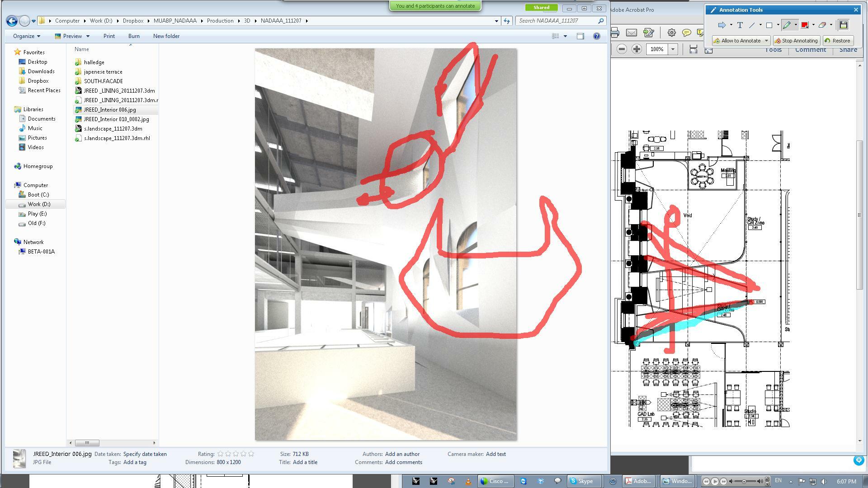Select the arrow pointer annotation tool
The width and height of the screenshot is (868, 488).
(722, 25)
